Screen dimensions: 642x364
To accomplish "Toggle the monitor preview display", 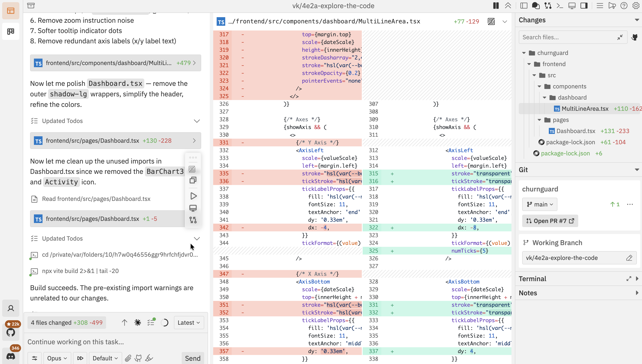I will 572,6.
